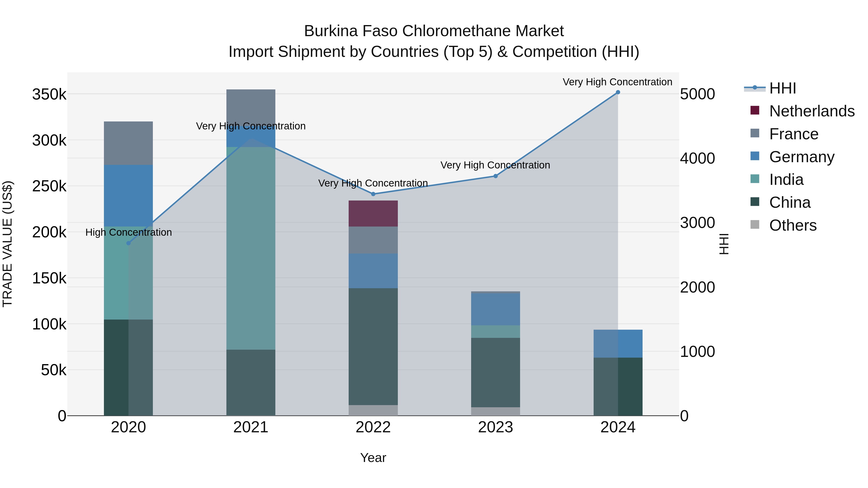The height and width of the screenshot is (488, 868).
Task: Click the 'Year' axis title
Action: tap(373, 458)
